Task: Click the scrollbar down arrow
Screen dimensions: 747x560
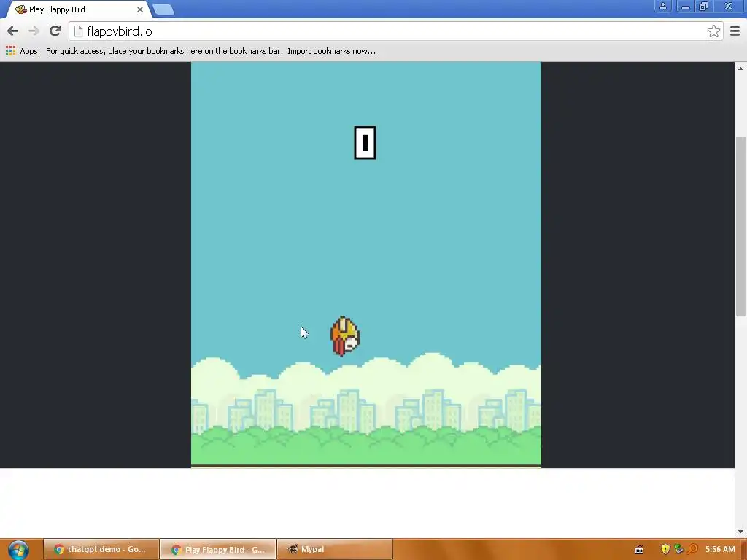Action: coord(740,532)
